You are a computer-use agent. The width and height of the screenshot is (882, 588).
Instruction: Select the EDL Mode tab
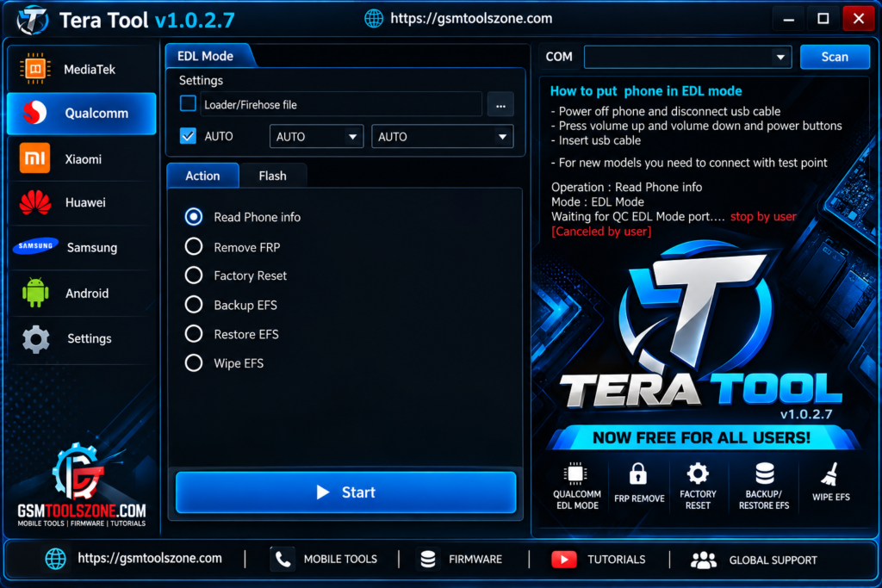[x=206, y=56]
